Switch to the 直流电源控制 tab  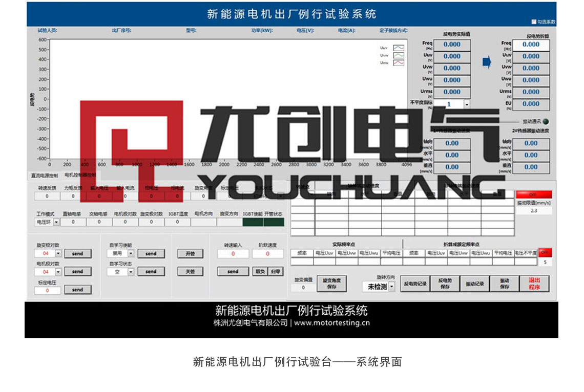point(45,176)
